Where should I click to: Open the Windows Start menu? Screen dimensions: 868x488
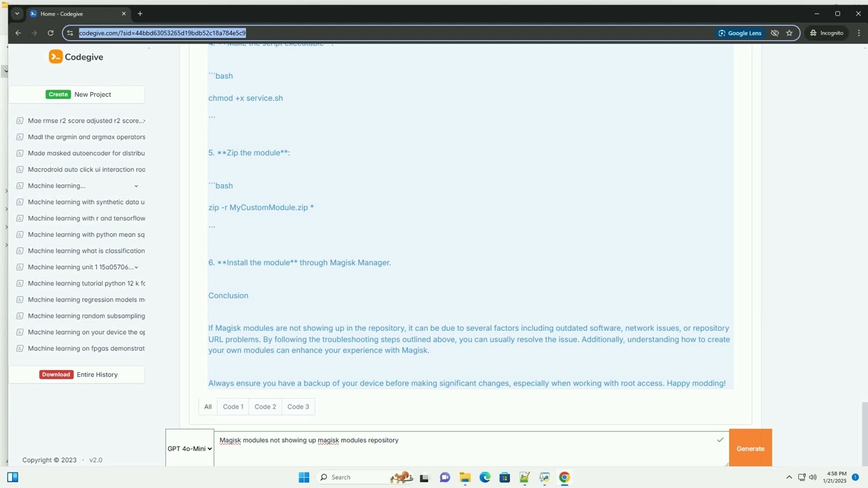point(304,477)
